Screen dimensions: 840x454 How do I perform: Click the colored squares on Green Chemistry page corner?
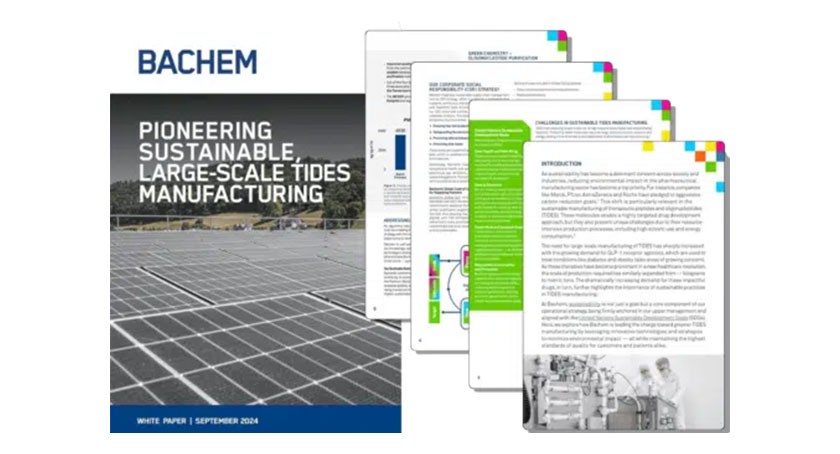point(554,38)
